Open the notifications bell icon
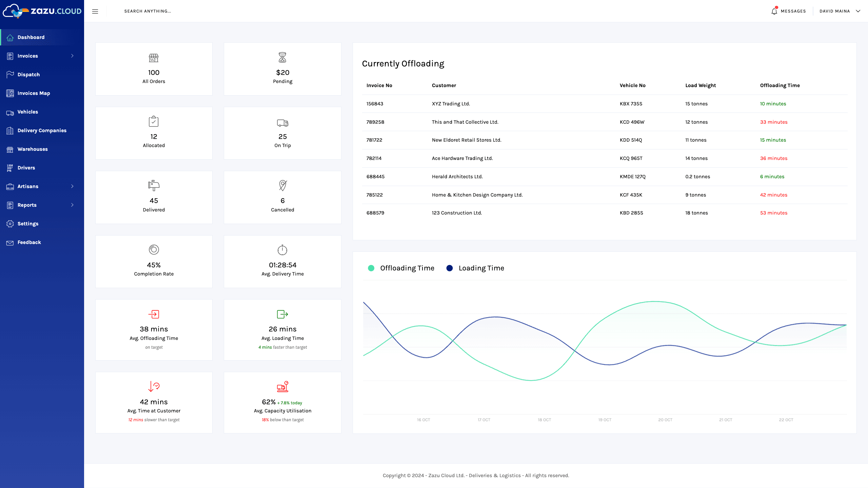 (x=774, y=11)
